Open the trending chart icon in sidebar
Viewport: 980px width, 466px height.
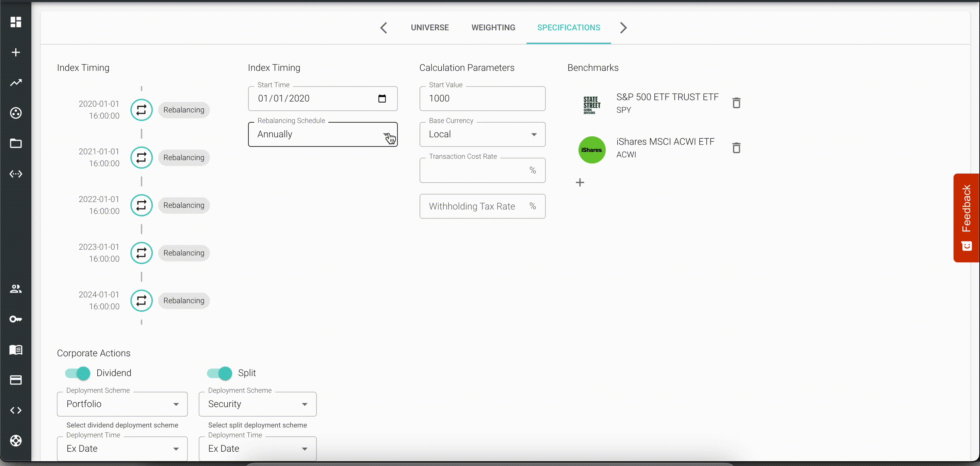[16, 83]
